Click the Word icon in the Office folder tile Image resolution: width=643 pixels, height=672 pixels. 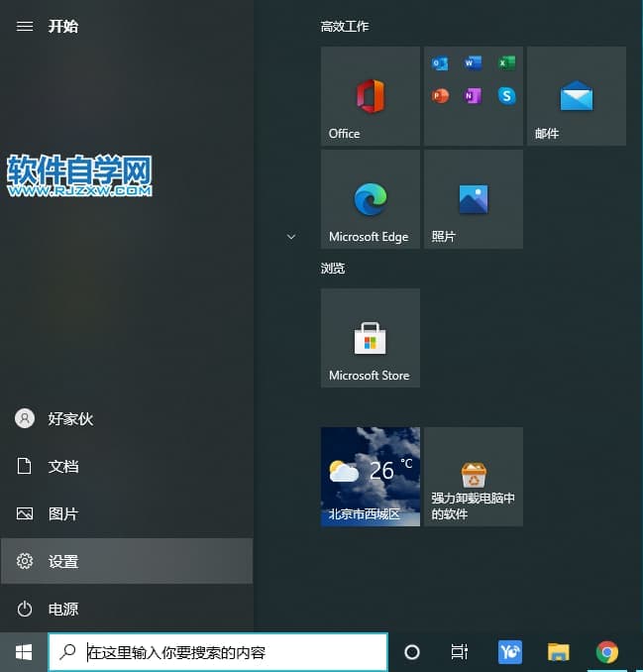474,63
